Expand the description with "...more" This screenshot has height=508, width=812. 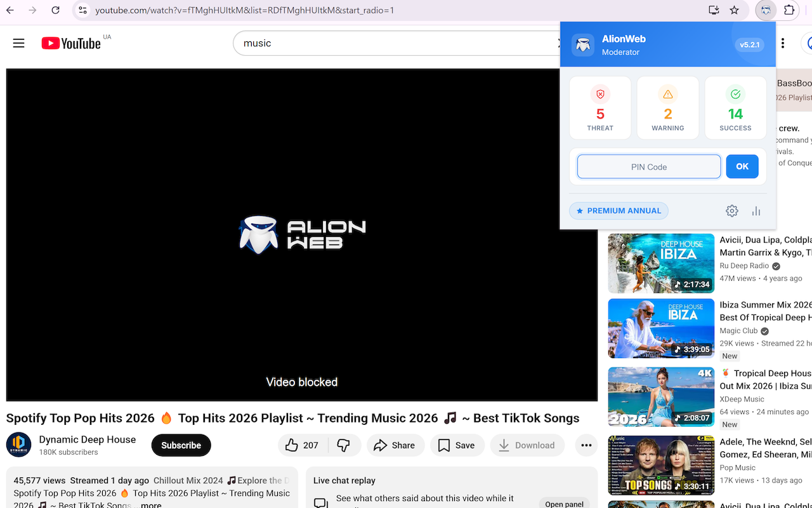[x=150, y=505]
